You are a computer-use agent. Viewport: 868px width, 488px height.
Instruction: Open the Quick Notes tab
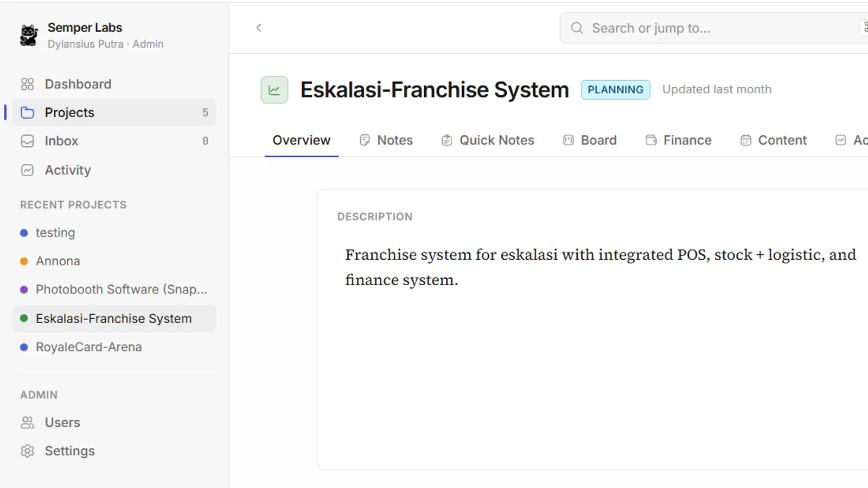(x=488, y=140)
